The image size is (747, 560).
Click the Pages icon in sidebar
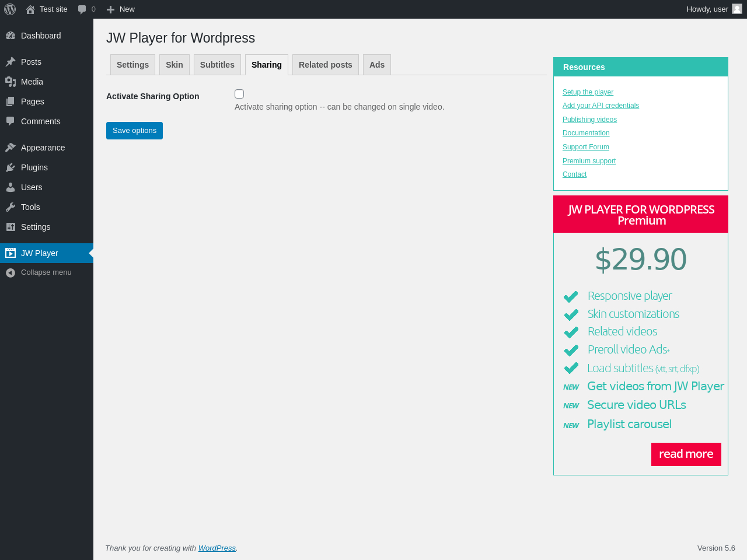tap(11, 101)
